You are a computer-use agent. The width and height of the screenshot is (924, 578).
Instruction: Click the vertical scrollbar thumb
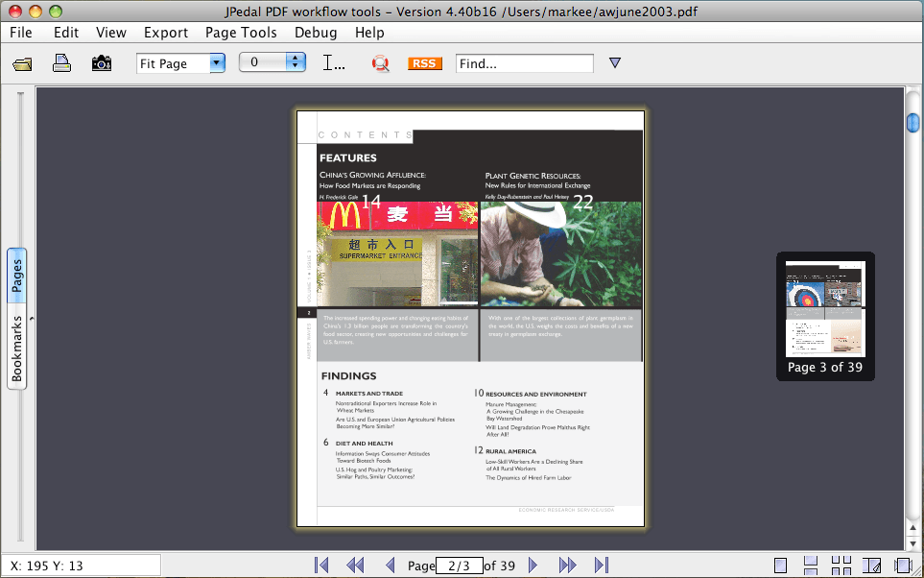tap(913, 123)
